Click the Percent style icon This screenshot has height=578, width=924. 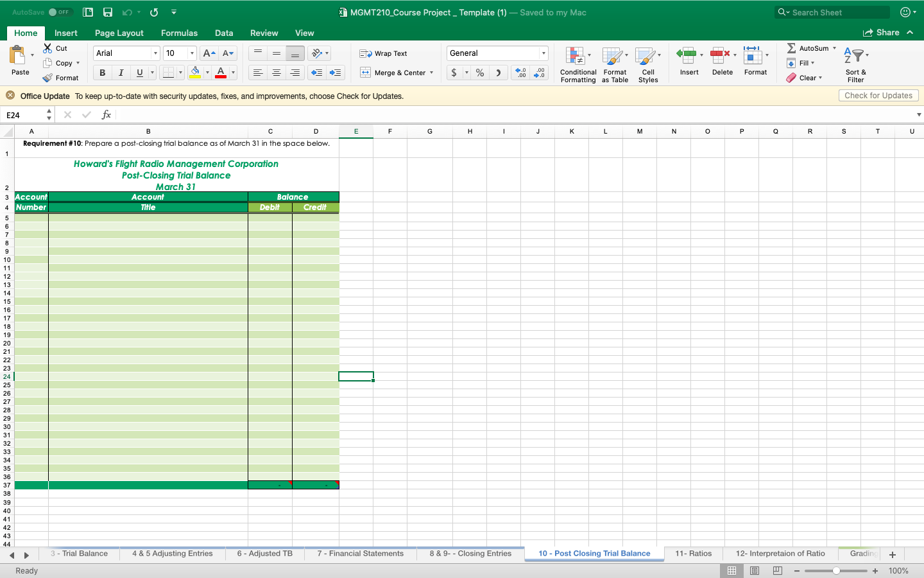pos(479,73)
